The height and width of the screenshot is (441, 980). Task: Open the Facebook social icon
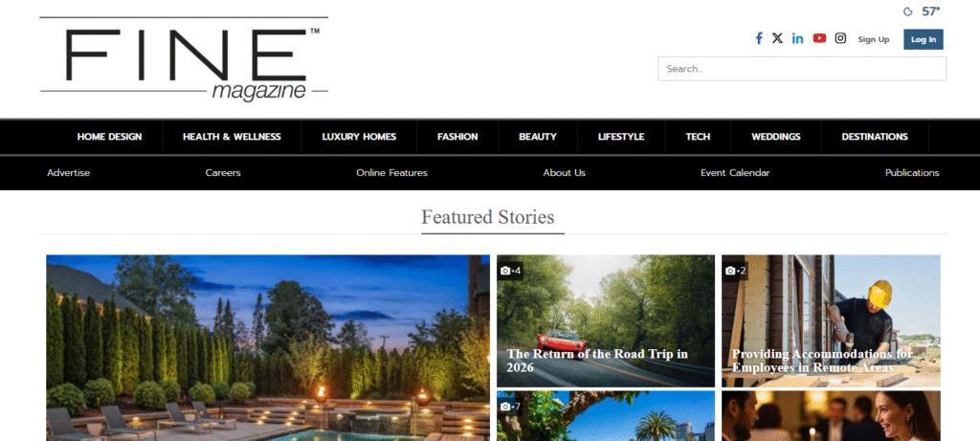tap(759, 38)
